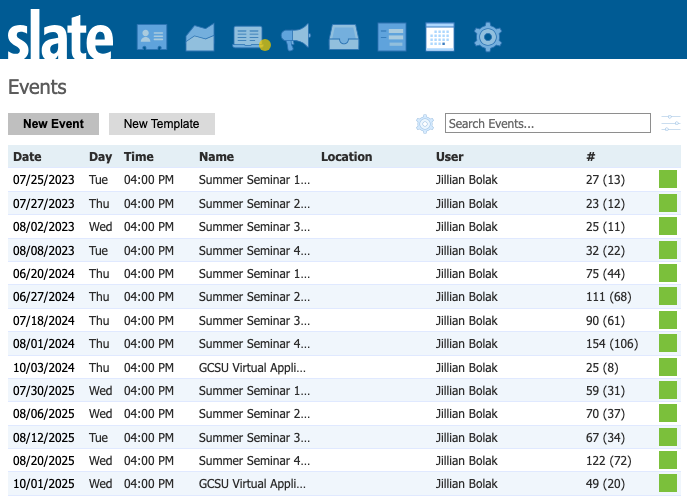Screen dimensions: 687x500
Task: Open the Forms list icon
Action: point(392,37)
